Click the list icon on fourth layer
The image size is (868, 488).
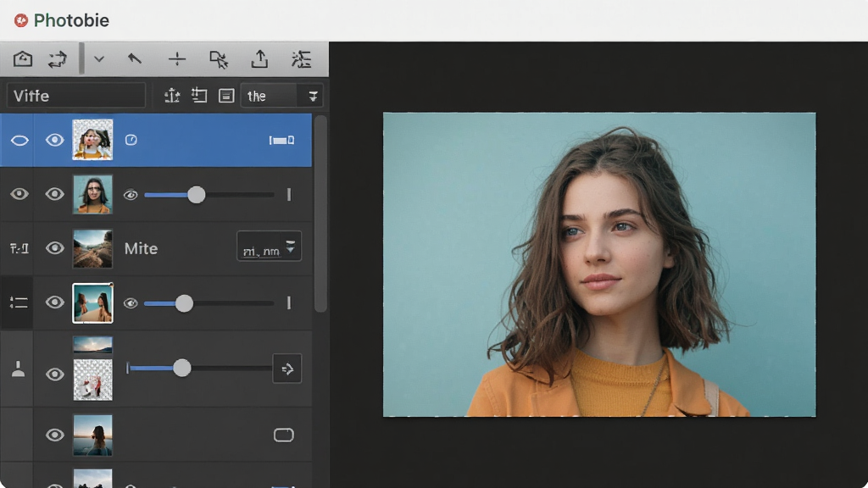tap(19, 302)
